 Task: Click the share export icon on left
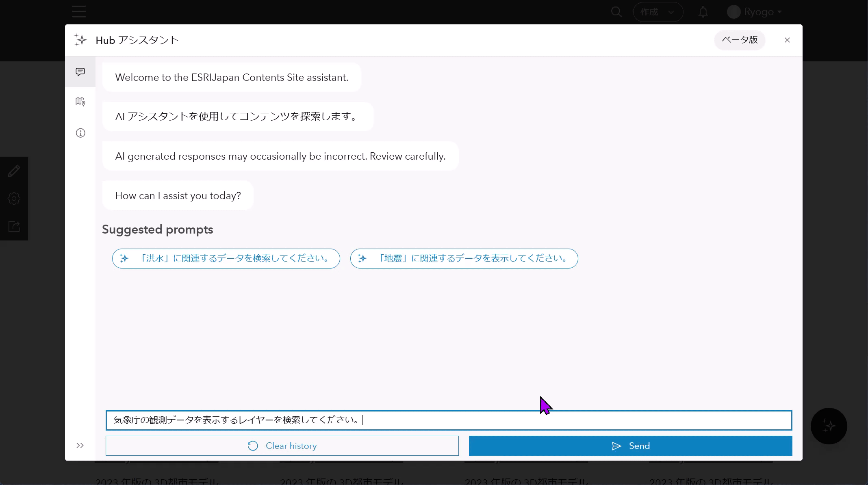coord(14,226)
